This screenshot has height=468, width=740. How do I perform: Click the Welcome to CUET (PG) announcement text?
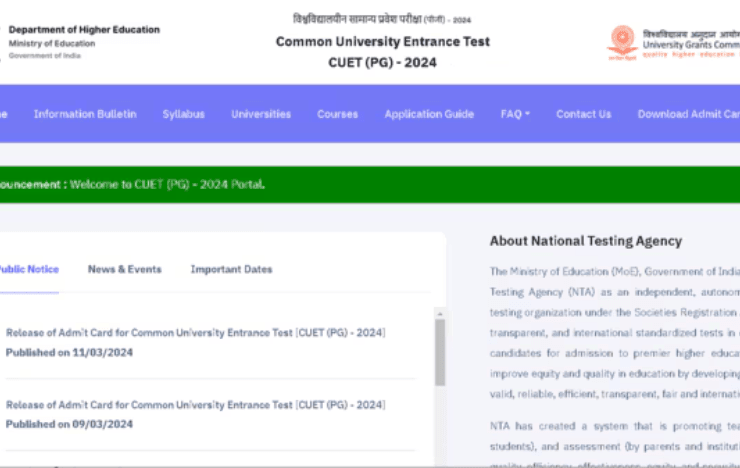pos(167,184)
